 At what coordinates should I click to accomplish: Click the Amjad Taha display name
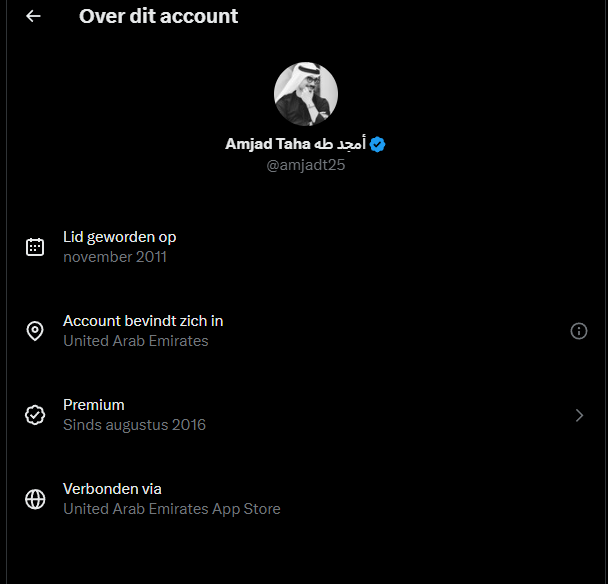pos(295,144)
